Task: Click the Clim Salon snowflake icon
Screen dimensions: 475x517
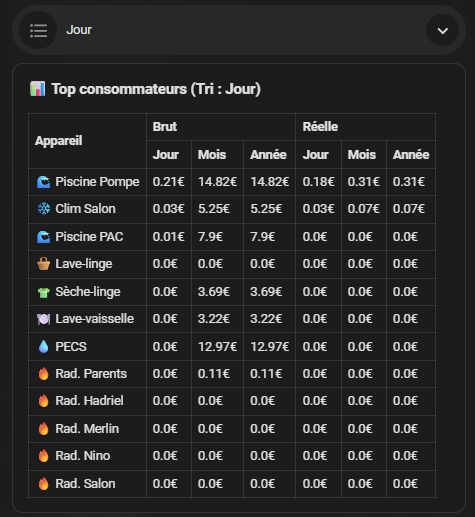Action: point(44,209)
